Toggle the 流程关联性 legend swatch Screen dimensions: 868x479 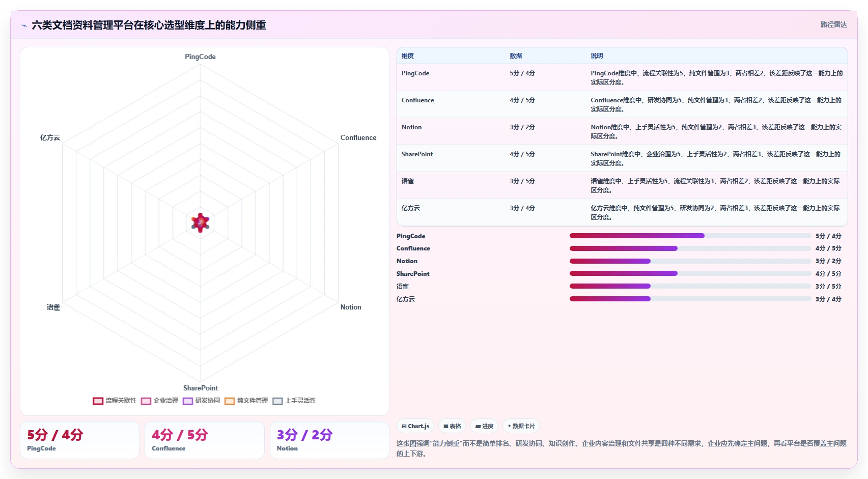click(x=98, y=401)
